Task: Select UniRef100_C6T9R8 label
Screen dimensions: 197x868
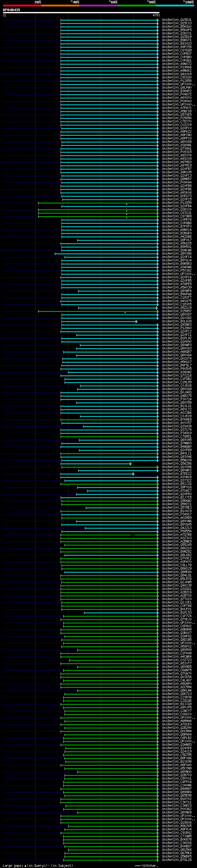Action: (177, 216)
